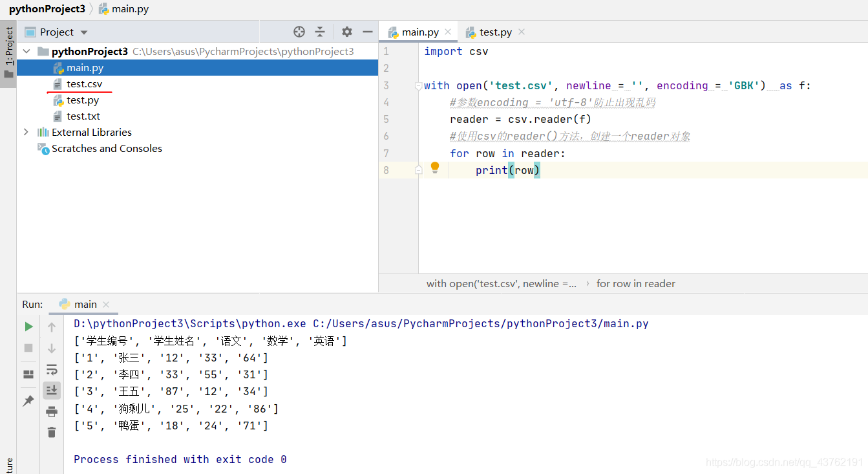The height and width of the screenshot is (474, 868).
Task: Click the Pin Tab icon
Action: coord(28,401)
